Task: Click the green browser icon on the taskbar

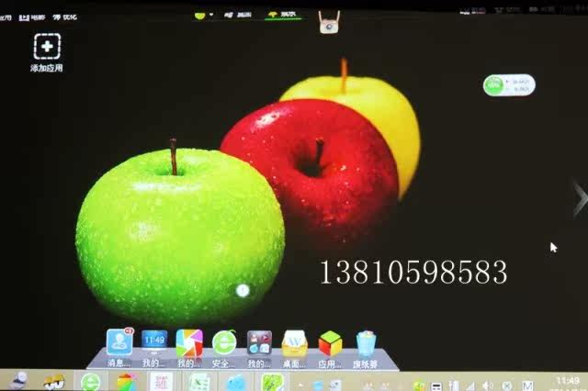Action: point(90,382)
